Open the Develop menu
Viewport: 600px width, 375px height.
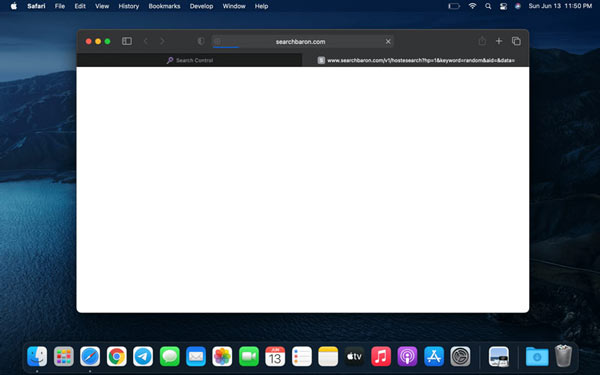201,6
